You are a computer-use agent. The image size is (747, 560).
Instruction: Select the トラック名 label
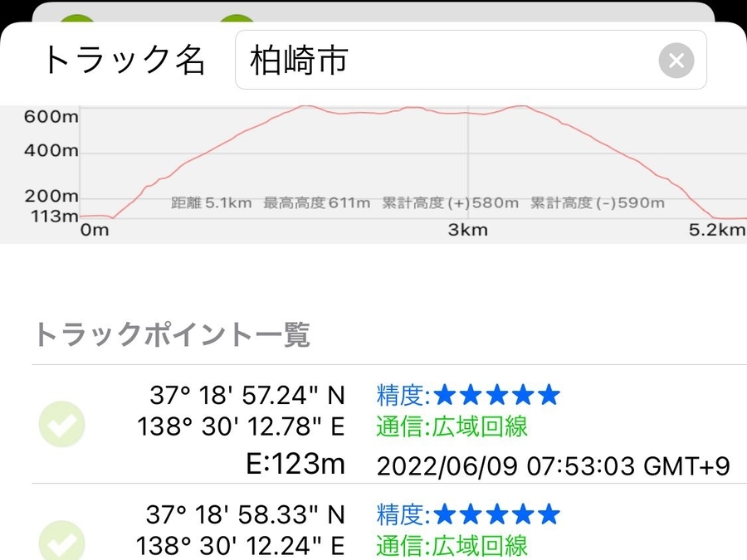[x=124, y=61]
